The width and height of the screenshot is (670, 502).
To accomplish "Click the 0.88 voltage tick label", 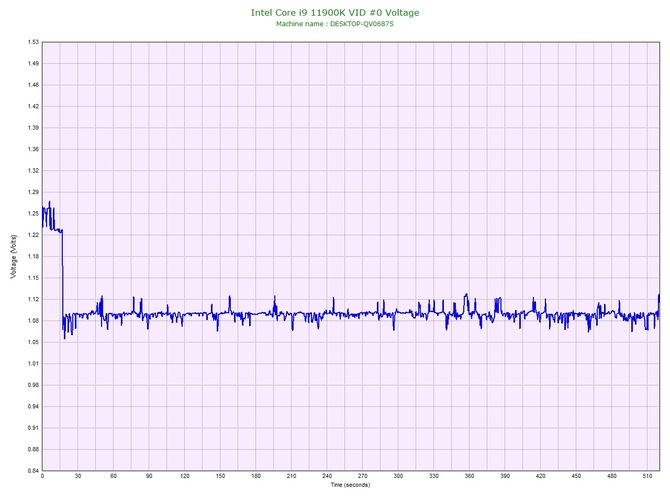I will (x=33, y=449).
